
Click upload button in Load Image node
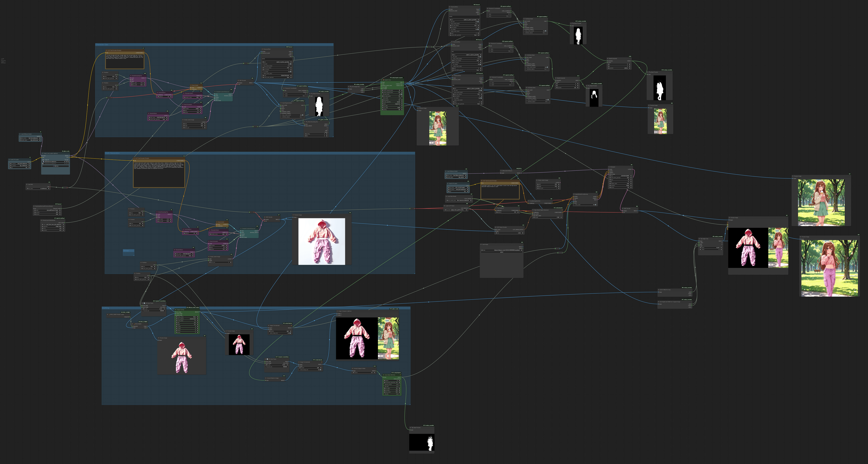coord(502,252)
